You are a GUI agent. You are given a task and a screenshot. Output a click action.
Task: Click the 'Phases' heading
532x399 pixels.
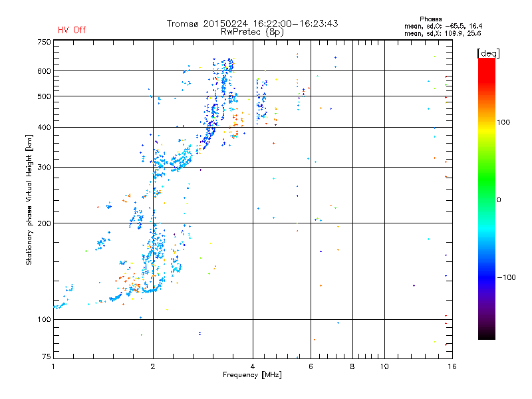coord(430,19)
